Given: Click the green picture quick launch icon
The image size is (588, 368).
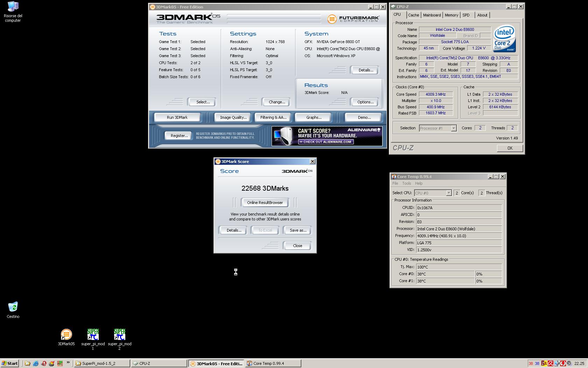Looking at the screenshot, I should coord(60,363).
